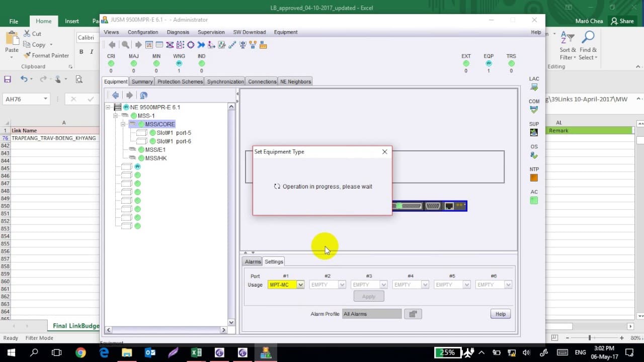This screenshot has height=362, width=644.
Task: Click the SUP status icon
Action: pos(534,132)
